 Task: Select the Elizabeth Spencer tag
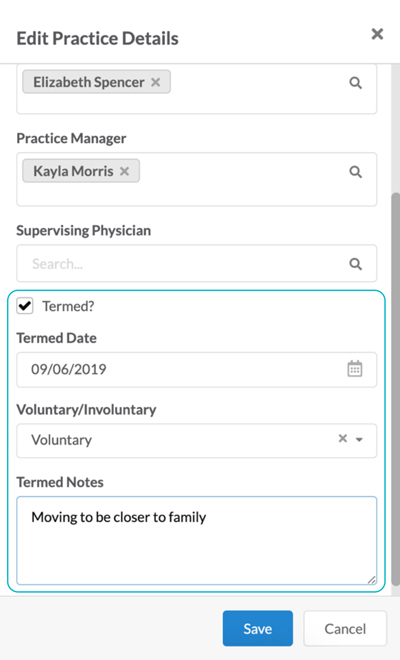point(89,82)
